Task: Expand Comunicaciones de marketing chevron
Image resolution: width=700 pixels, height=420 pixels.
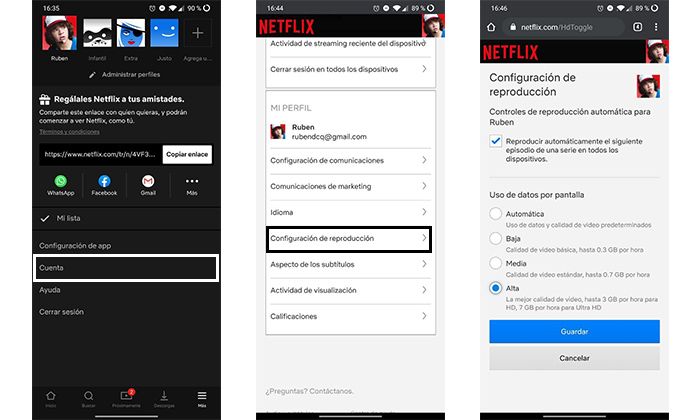Action: pos(425,186)
